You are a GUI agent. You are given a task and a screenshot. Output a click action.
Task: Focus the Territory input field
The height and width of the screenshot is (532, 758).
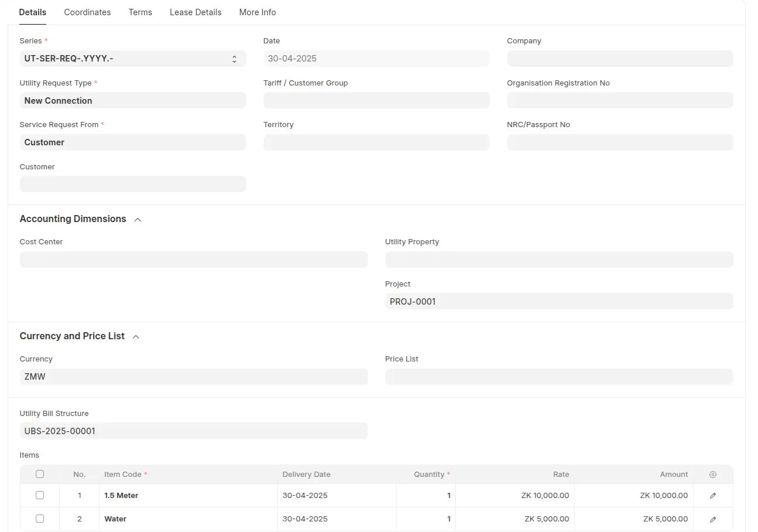[x=376, y=142]
